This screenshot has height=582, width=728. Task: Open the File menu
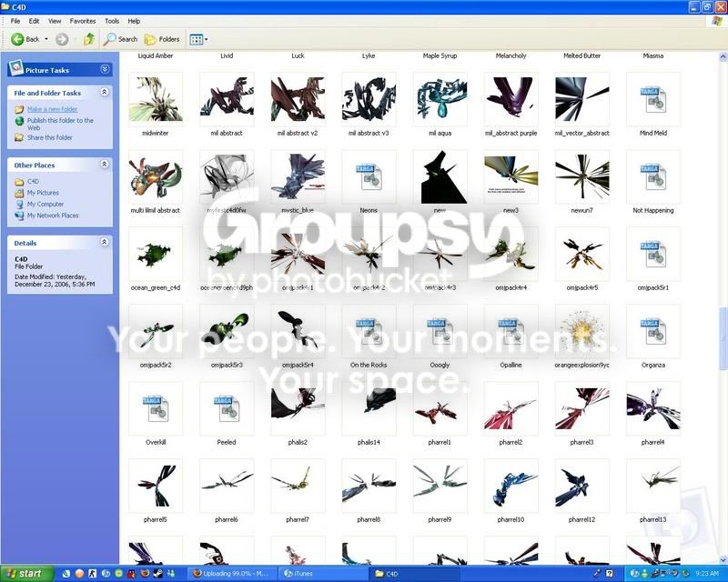(x=15, y=21)
